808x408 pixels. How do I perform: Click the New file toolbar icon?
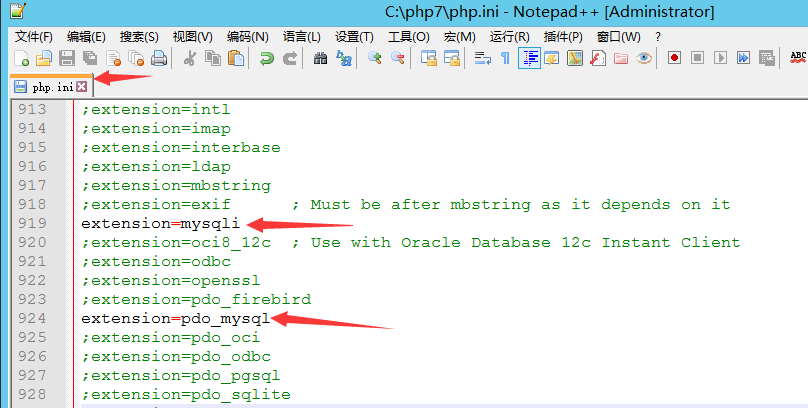[21, 59]
